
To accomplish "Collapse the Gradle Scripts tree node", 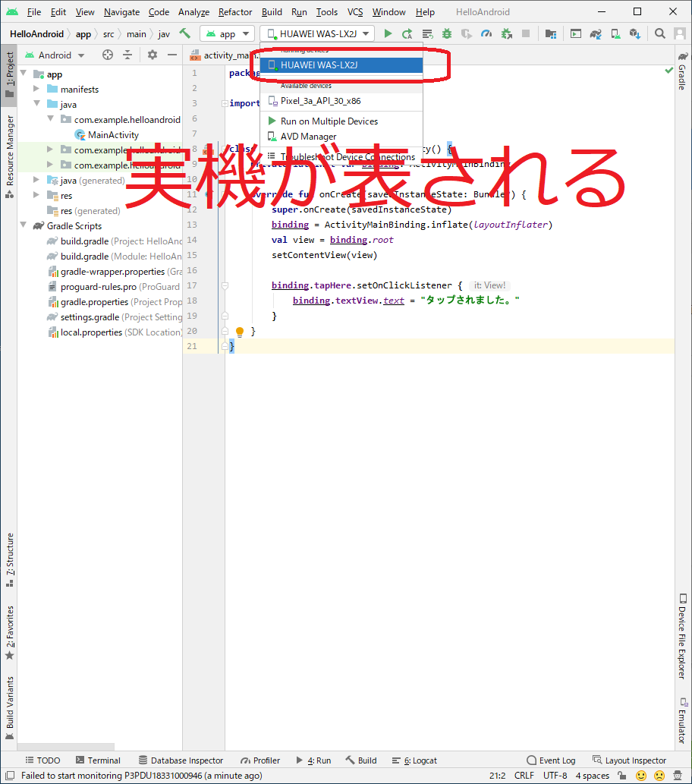I will (x=24, y=225).
